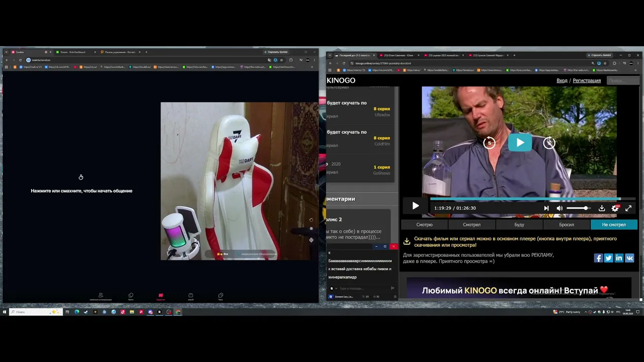Click the tap-to-start chat hand icon

[81, 177]
